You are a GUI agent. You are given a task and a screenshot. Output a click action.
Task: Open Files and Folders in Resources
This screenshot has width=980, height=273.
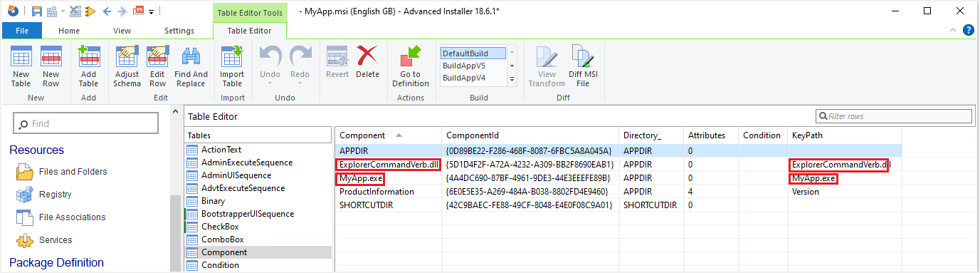coord(61,172)
